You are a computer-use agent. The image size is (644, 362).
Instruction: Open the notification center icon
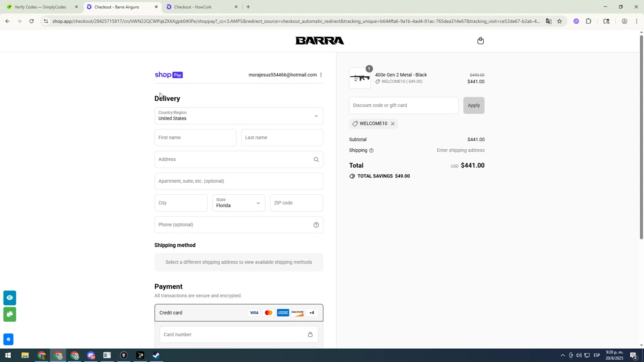click(634, 356)
